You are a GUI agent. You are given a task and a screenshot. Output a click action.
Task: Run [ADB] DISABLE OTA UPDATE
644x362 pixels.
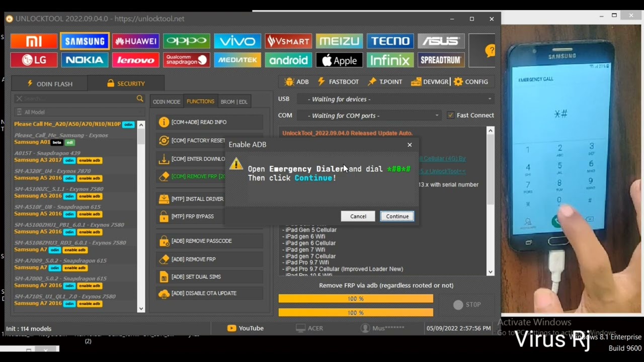(x=210, y=293)
